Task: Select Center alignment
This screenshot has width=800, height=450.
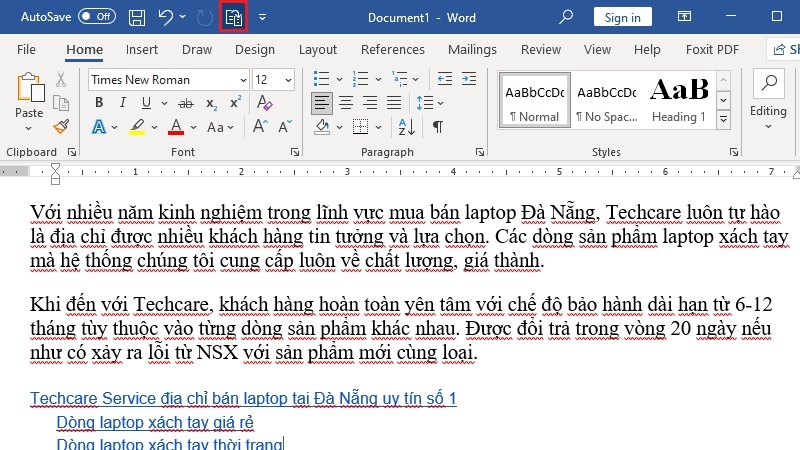Action: coord(346,103)
